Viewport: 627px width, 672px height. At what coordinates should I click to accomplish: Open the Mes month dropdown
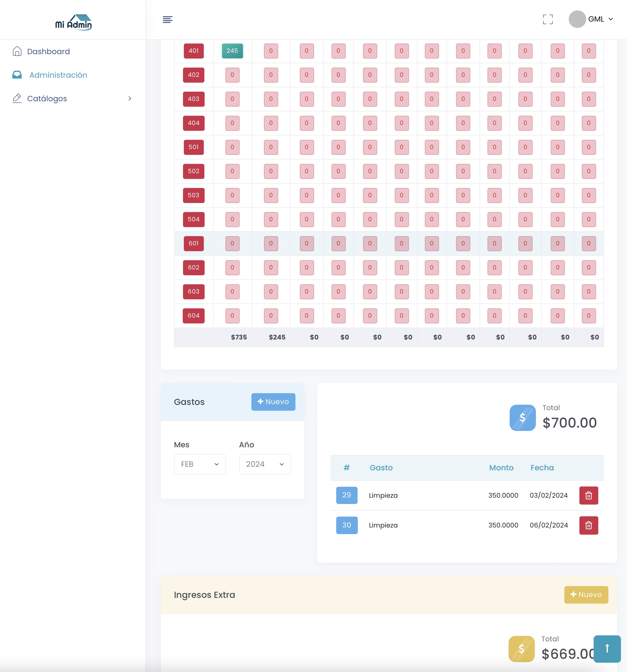coord(199,464)
